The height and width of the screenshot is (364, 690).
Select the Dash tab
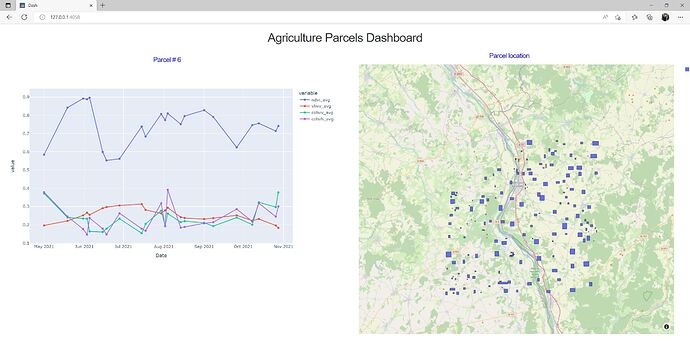[55, 5]
